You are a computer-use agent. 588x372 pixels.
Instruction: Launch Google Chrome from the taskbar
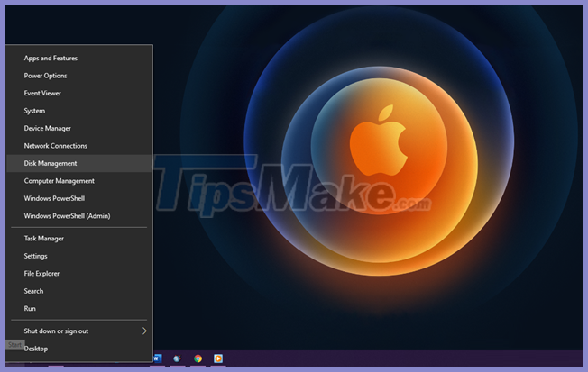(198, 358)
